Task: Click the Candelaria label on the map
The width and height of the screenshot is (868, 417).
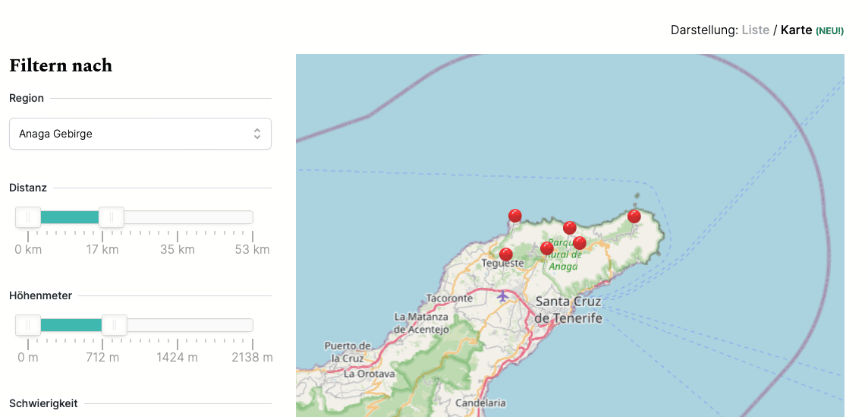Action: [481, 403]
